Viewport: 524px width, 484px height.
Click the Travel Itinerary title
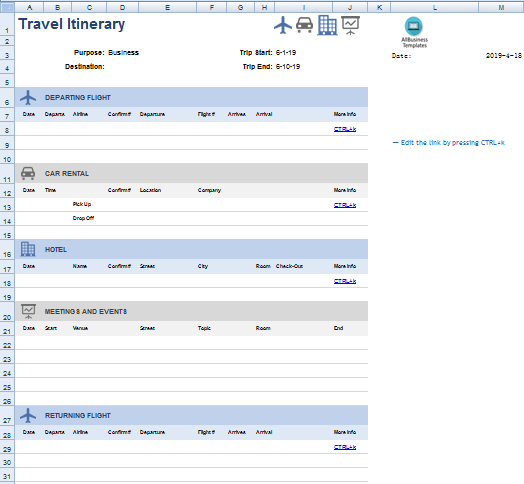point(72,24)
